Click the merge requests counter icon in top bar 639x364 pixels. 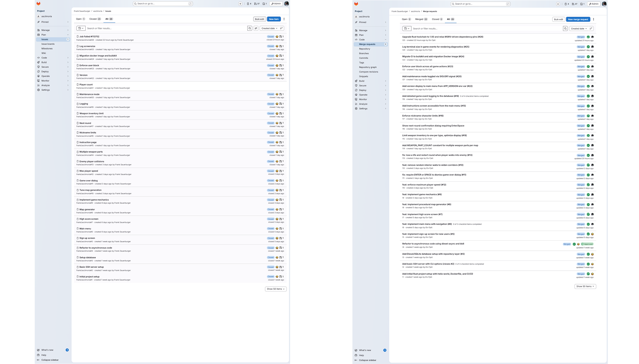[256, 3]
